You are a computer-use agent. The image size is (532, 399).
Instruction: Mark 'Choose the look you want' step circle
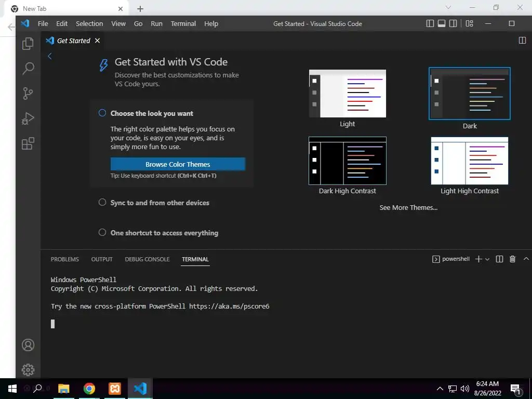click(x=102, y=113)
